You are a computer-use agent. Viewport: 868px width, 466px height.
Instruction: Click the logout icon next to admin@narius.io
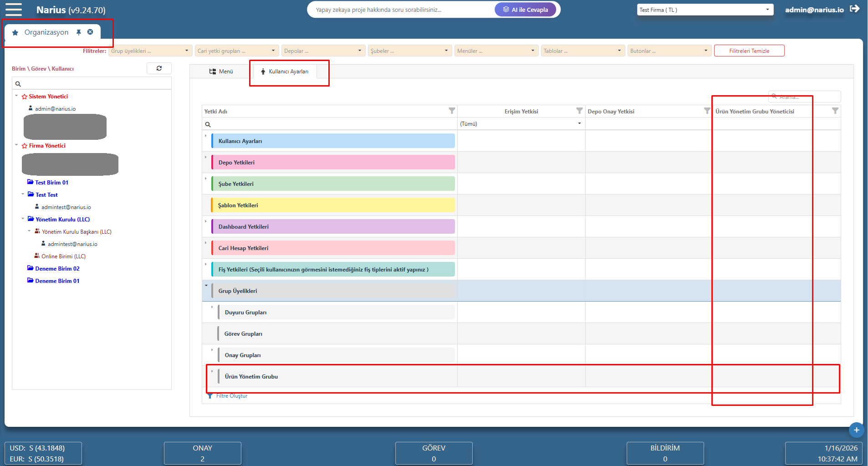(x=855, y=9)
